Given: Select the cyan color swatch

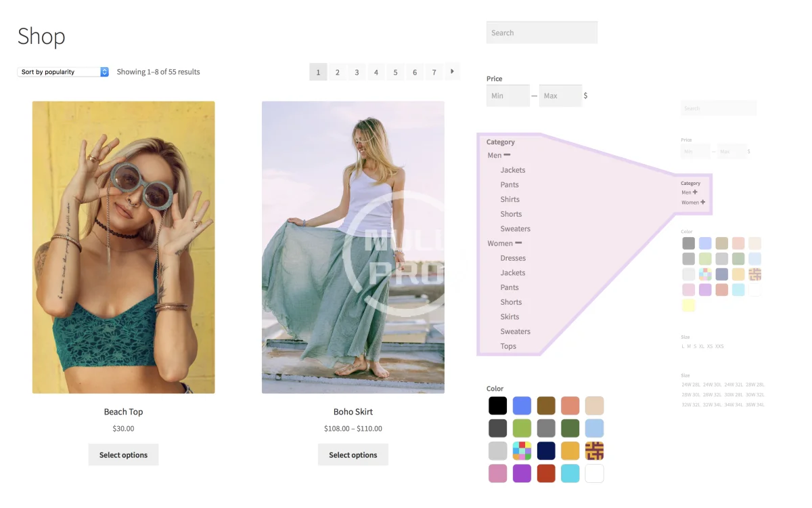Looking at the screenshot, I should pyautogui.click(x=570, y=473).
